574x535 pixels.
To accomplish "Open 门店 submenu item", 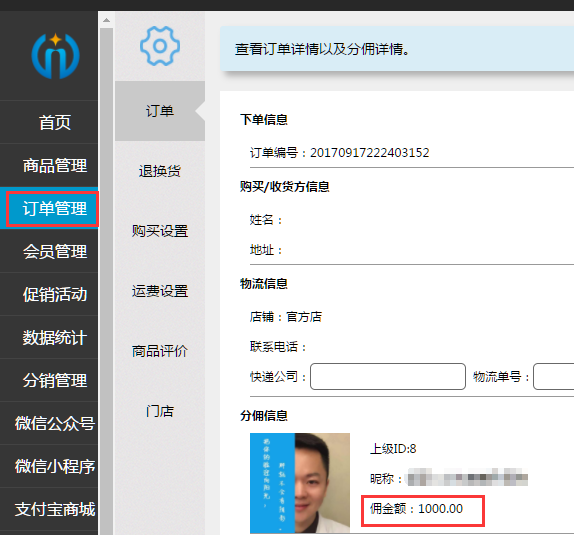I will coord(160,411).
